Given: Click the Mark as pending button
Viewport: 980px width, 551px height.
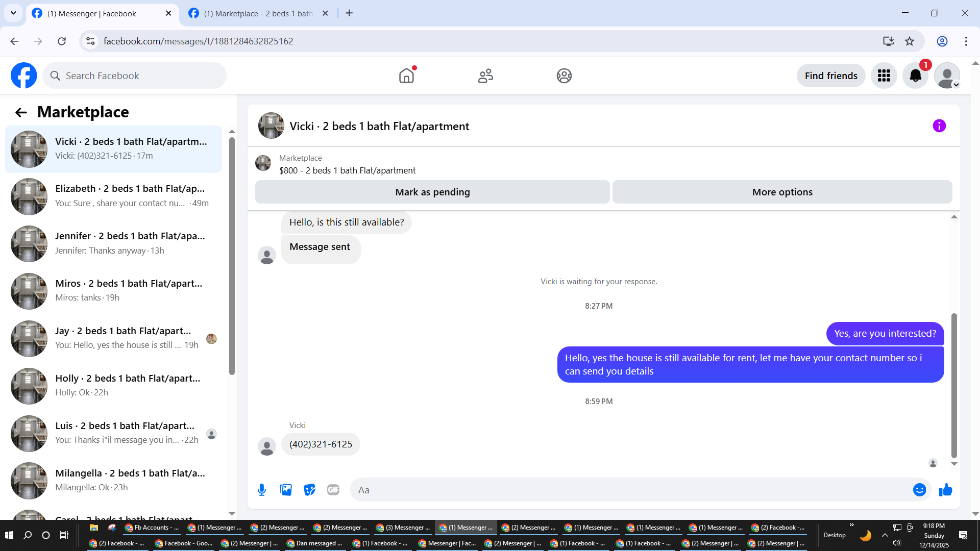Looking at the screenshot, I should click(x=432, y=192).
